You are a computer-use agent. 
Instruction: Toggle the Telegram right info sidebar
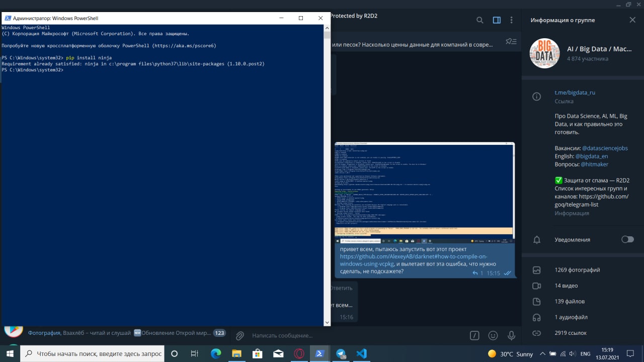point(497,20)
